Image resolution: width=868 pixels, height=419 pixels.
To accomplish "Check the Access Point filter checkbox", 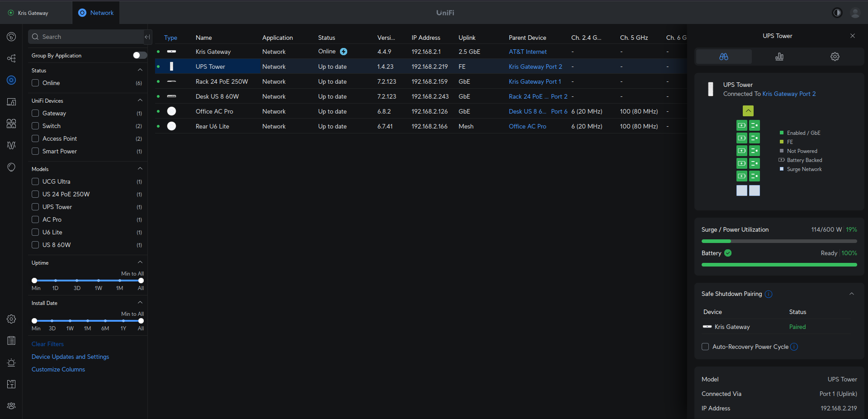I will pyautogui.click(x=35, y=138).
